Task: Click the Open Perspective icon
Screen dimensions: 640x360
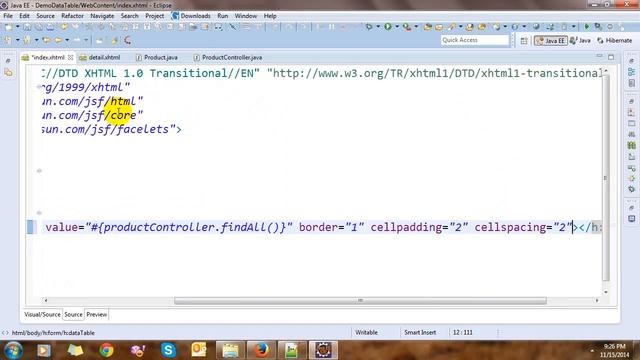Action: (x=524, y=40)
